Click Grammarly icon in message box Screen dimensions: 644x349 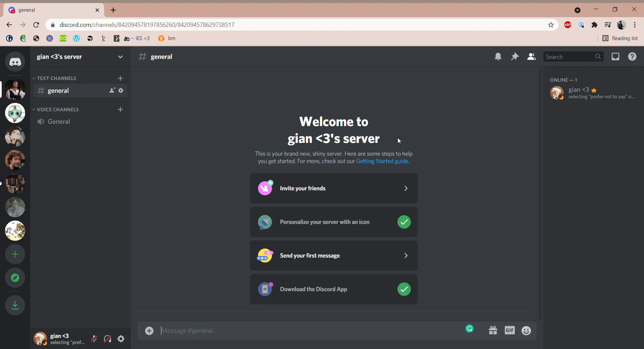[470, 329]
